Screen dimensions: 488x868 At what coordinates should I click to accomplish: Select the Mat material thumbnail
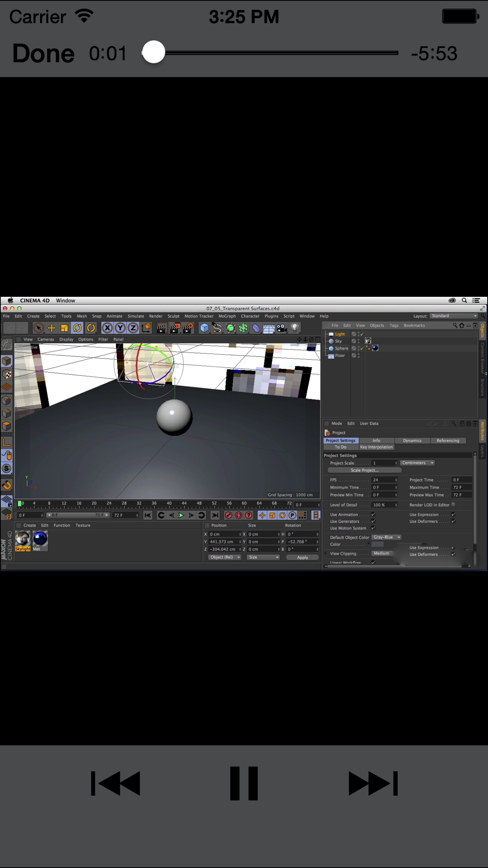(40, 539)
